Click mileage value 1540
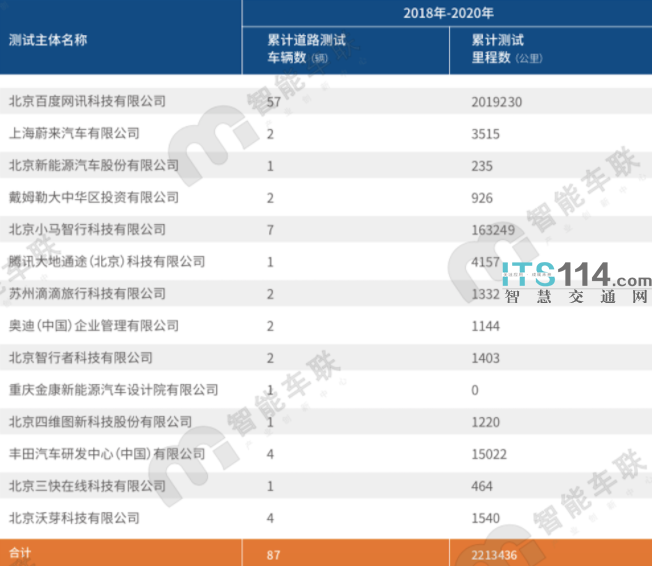The height and width of the screenshot is (566, 652). pos(485,518)
